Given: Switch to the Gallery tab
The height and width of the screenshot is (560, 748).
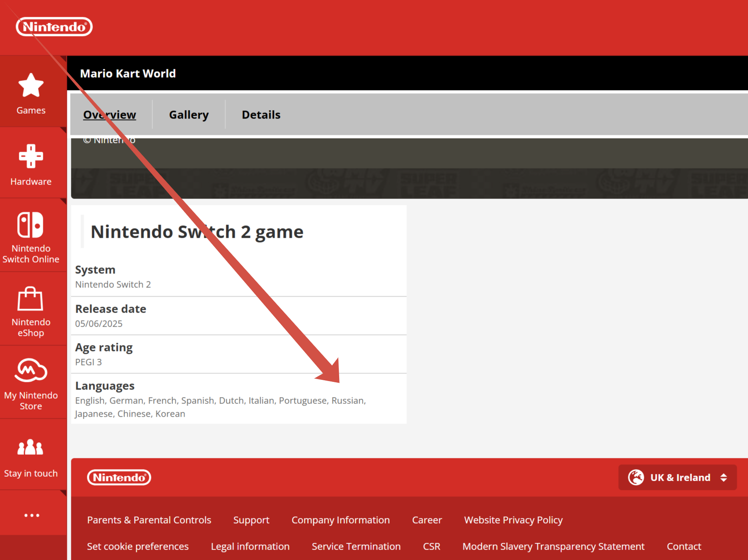Looking at the screenshot, I should tap(189, 115).
